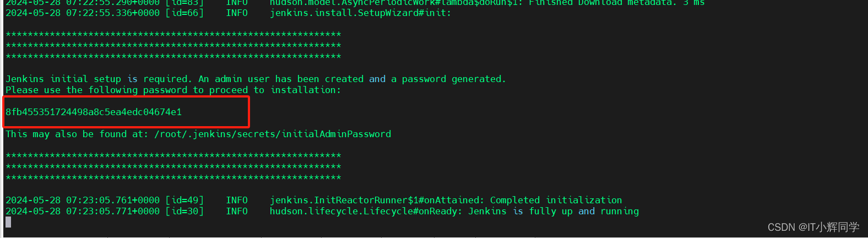Click the timestamp 2024-05-28 07:22:55.336+0000
The height and width of the screenshot is (238, 868).
point(83,13)
